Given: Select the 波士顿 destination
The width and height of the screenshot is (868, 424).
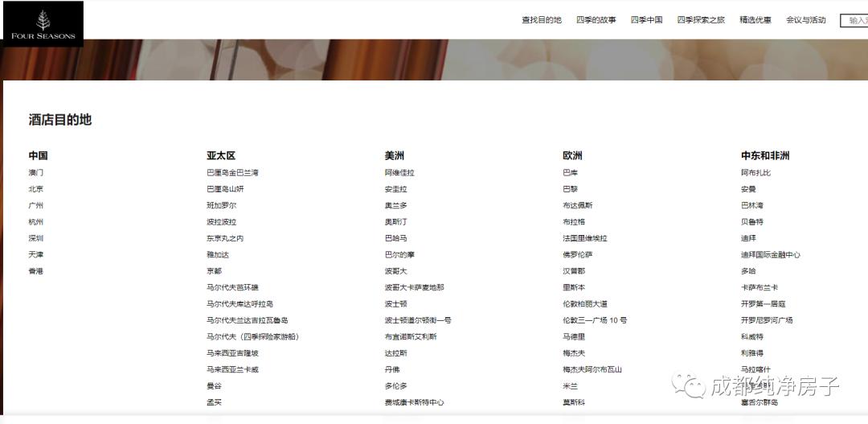Looking at the screenshot, I should tap(395, 304).
